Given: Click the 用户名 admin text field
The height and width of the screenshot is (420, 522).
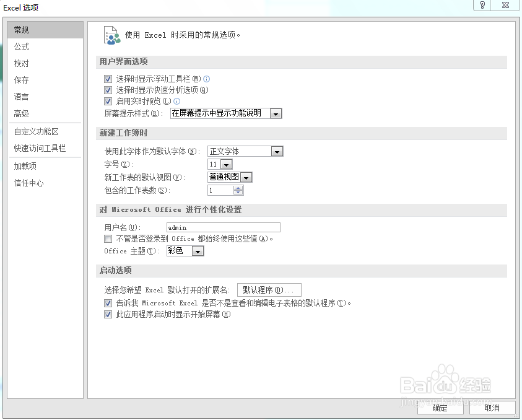Looking at the screenshot, I should [x=224, y=227].
